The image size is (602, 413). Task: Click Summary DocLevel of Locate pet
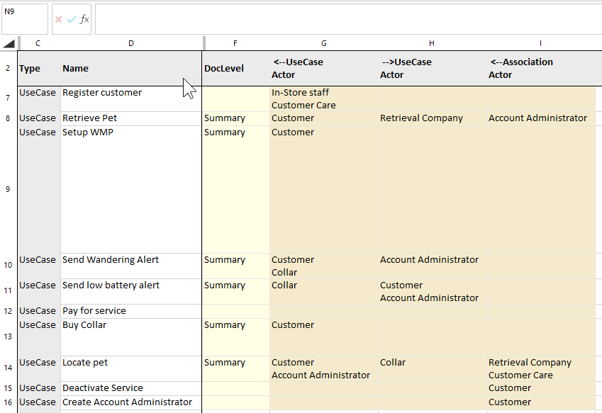click(236, 368)
